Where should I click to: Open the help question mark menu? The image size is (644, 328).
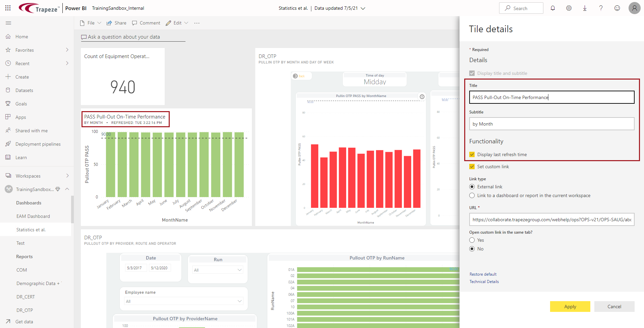pyautogui.click(x=601, y=8)
